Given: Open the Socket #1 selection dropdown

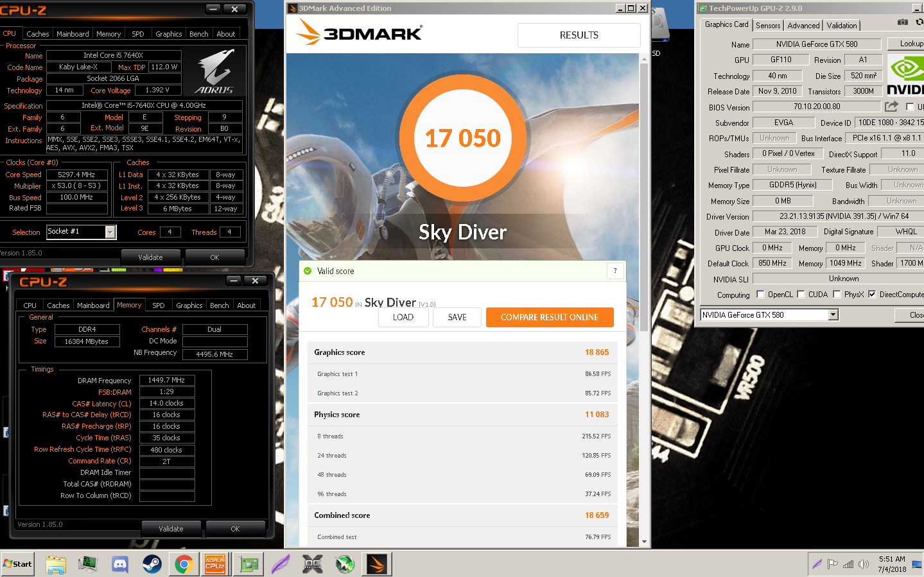Looking at the screenshot, I should coord(110,232).
